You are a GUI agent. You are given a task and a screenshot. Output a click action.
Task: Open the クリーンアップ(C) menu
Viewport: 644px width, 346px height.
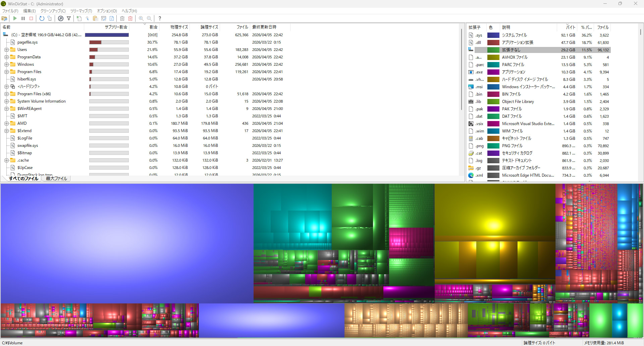53,11
